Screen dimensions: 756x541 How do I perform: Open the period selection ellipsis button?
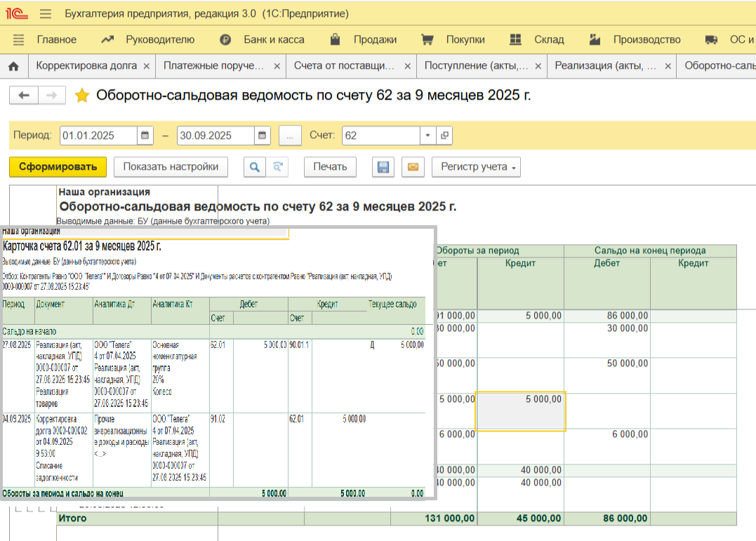[289, 135]
